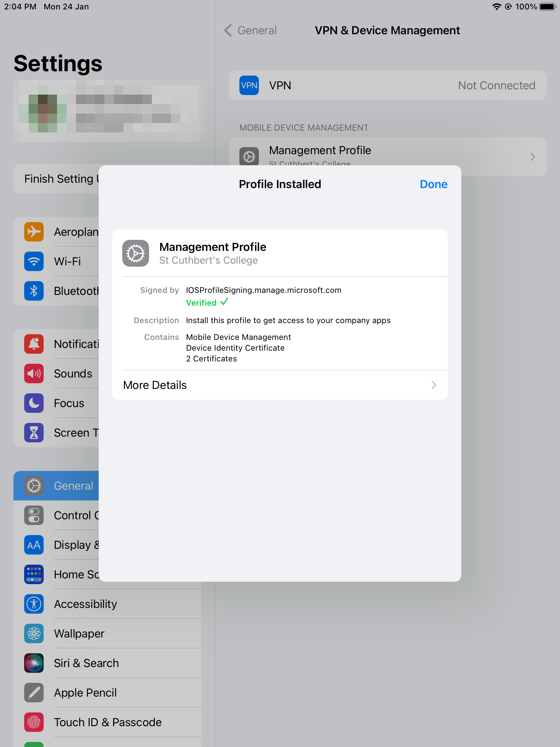This screenshot has width=560, height=747.
Task: Tap the blue VPN icon
Action: tap(249, 85)
